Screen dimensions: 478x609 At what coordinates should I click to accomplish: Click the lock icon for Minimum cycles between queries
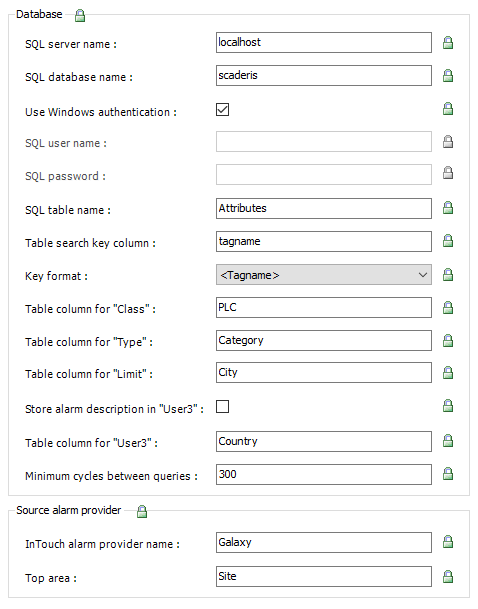(x=448, y=474)
